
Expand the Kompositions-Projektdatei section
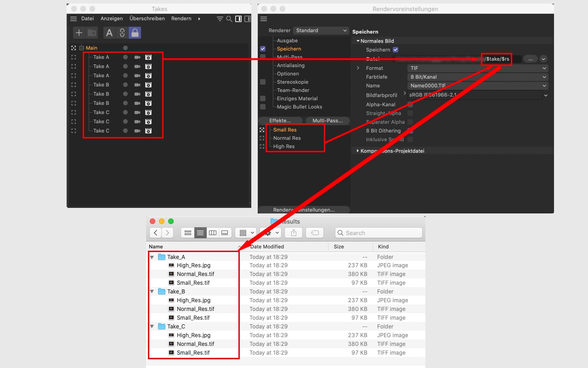coord(358,151)
